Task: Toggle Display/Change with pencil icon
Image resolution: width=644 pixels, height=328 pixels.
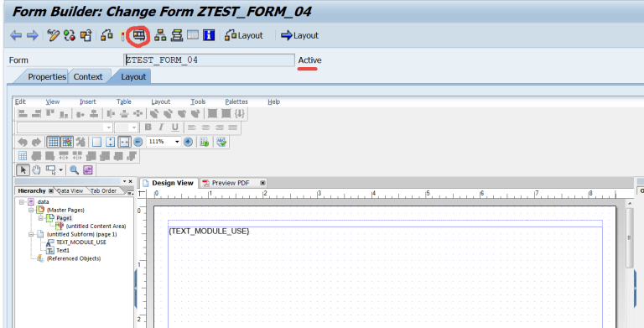Action: (x=53, y=35)
